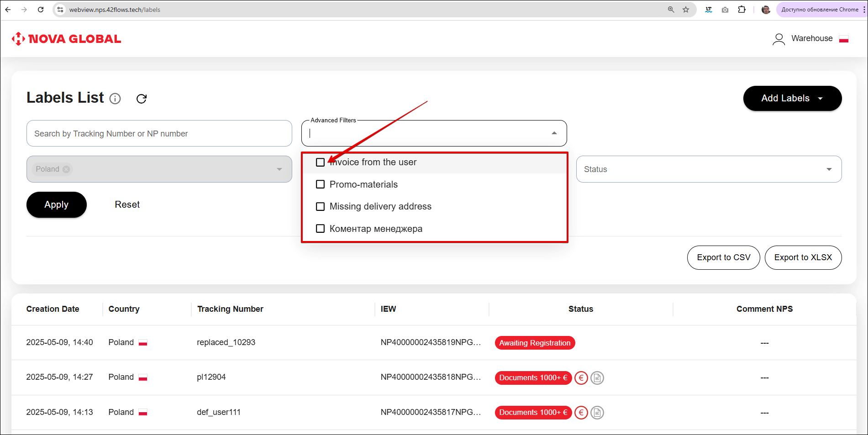Enable the Promo-materials filter checkbox

[321, 184]
